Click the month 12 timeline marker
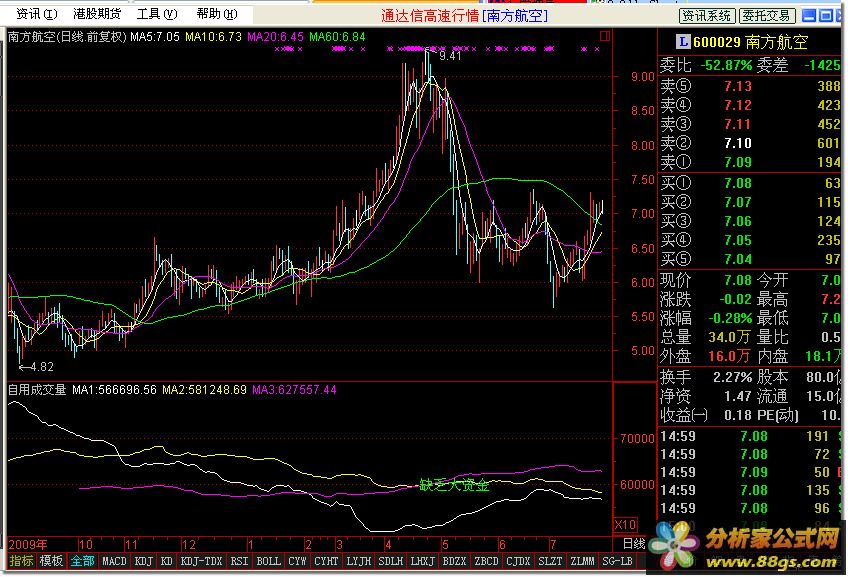Screen dimensions: 848x577 [x=188, y=544]
